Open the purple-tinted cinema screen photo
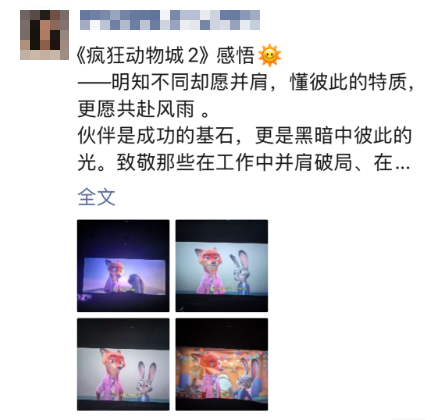431x420 pixels. [x=123, y=266]
